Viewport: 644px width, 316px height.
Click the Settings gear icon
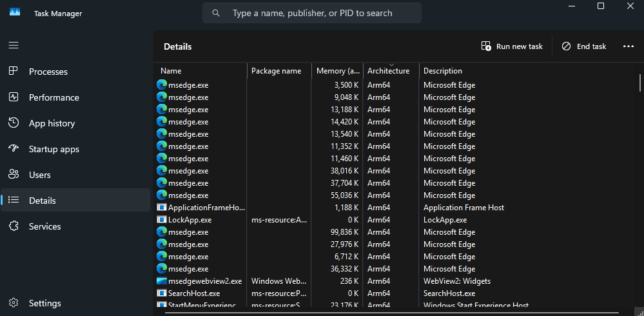tap(14, 303)
